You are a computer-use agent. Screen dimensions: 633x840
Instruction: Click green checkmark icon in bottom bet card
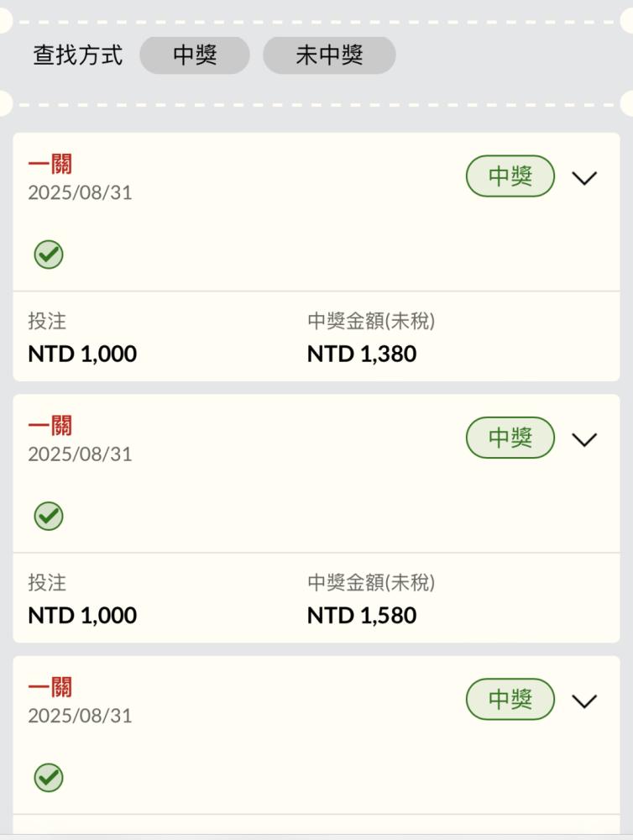tap(49, 777)
